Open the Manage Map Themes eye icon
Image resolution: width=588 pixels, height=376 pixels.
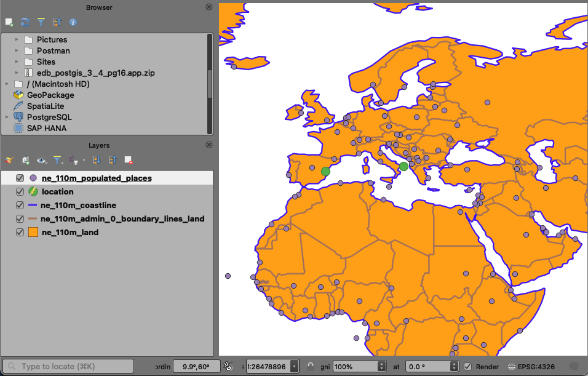[41, 160]
